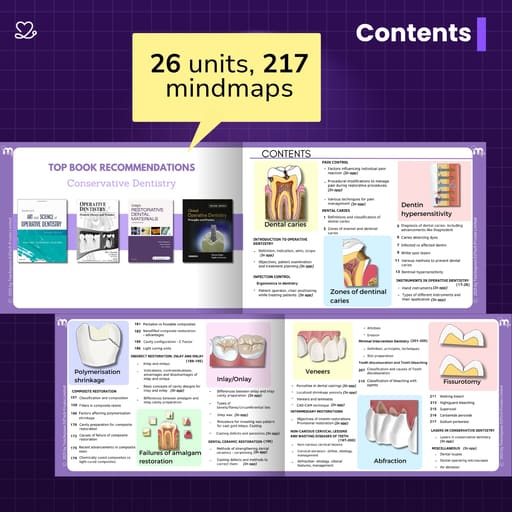The height and width of the screenshot is (512, 512).
Task: Click the 'm' logo left of book recommendations
Action: pyautogui.click(x=7, y=152)
